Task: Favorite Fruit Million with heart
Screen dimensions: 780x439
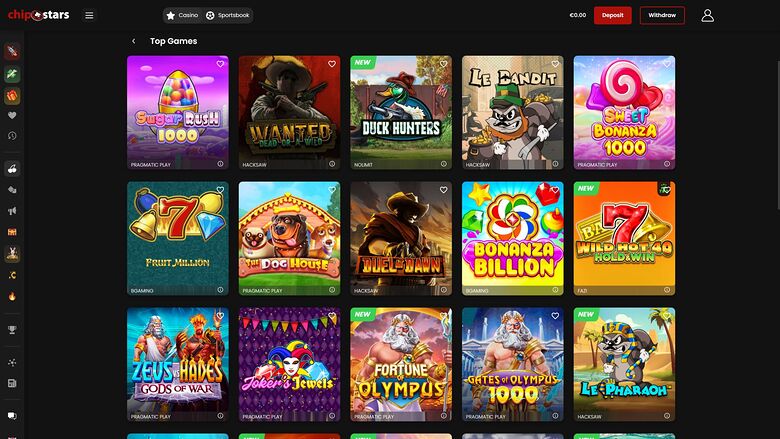Action: coord(220,189)
